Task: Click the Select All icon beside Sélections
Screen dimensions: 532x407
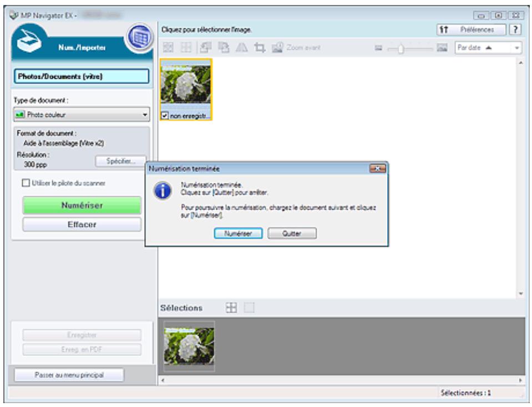Action: (231, 308)
